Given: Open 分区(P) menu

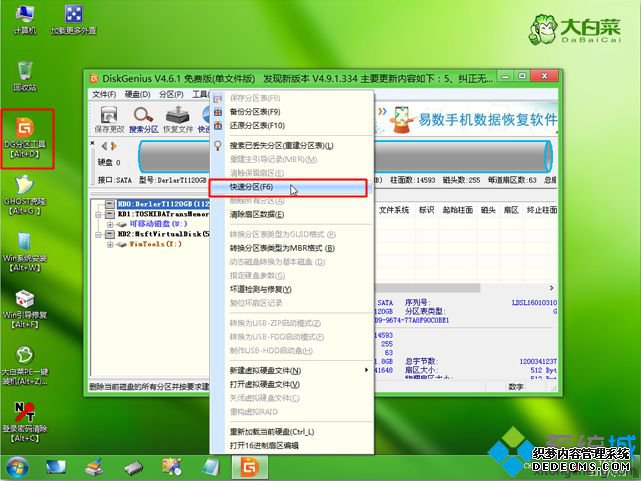Looking at the screenshot, I should point(171,94).
